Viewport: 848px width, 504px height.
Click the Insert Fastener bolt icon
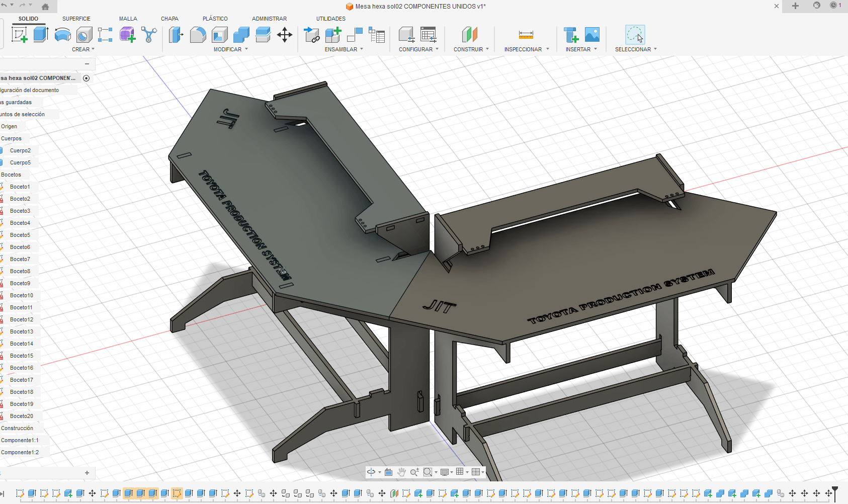(x=571, y=35)
